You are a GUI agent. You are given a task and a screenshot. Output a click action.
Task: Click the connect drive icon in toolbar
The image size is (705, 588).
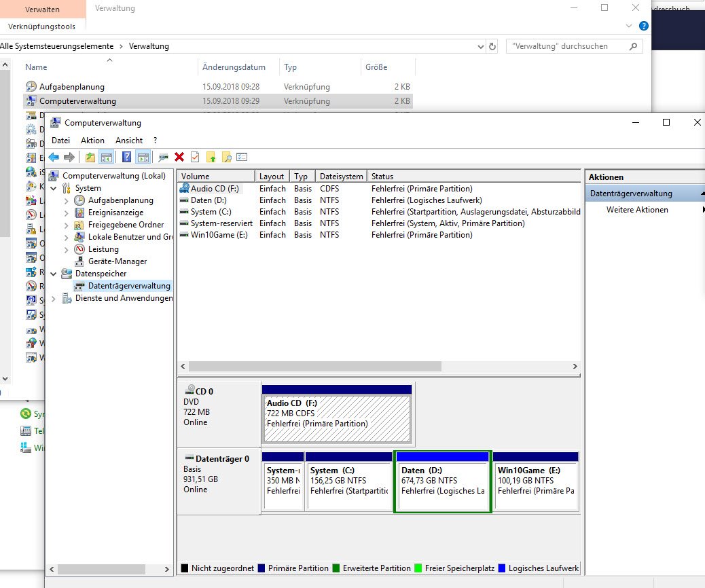(163, 157)
